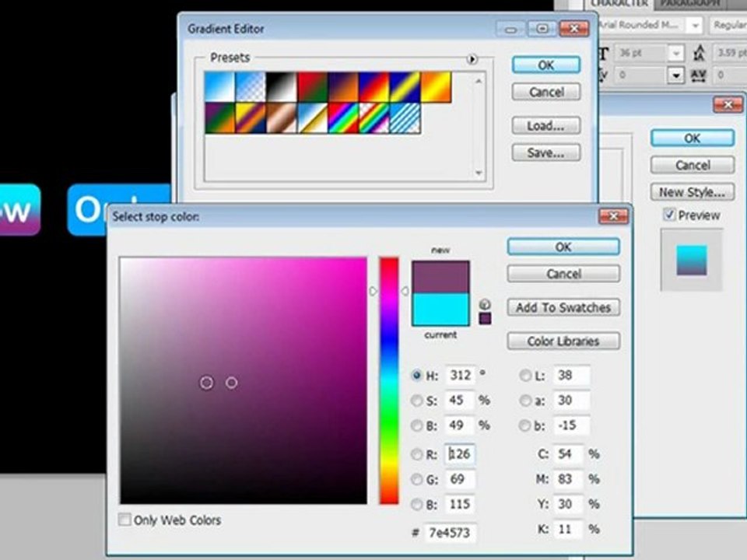
Task: Click OK in the Gradient Editor
Action: (x=546, y=65)
